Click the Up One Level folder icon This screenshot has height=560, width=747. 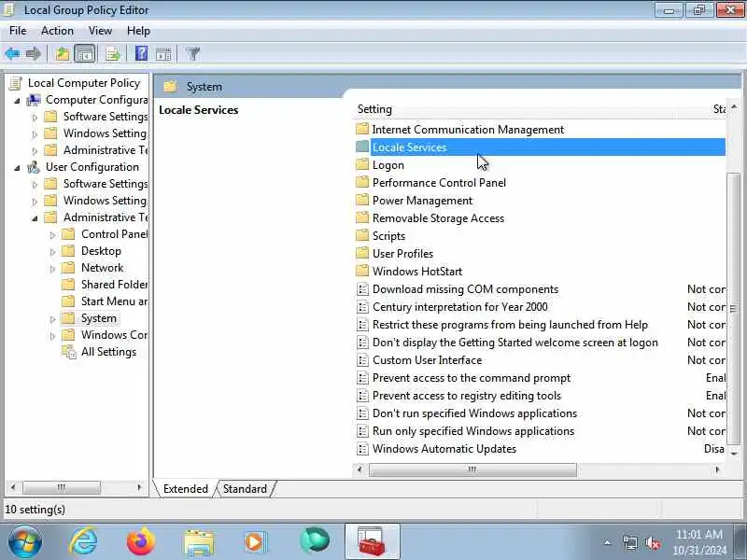[x=62, y=54]
